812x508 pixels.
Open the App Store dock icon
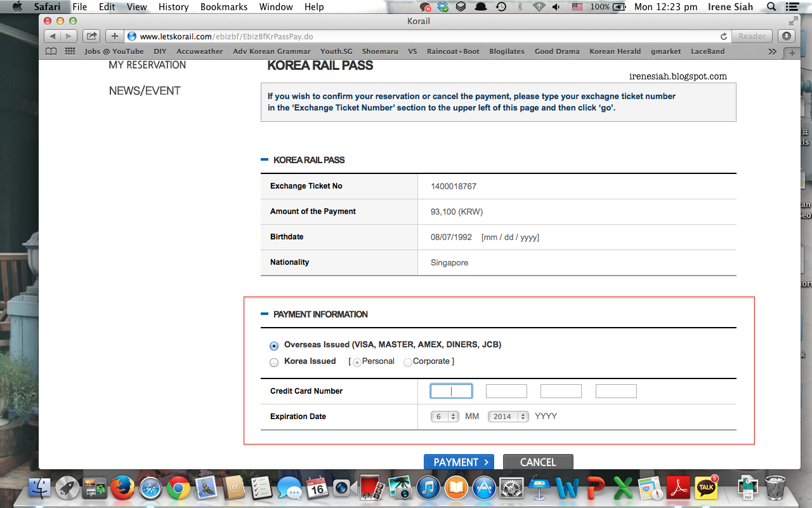(x=484, y=488)
